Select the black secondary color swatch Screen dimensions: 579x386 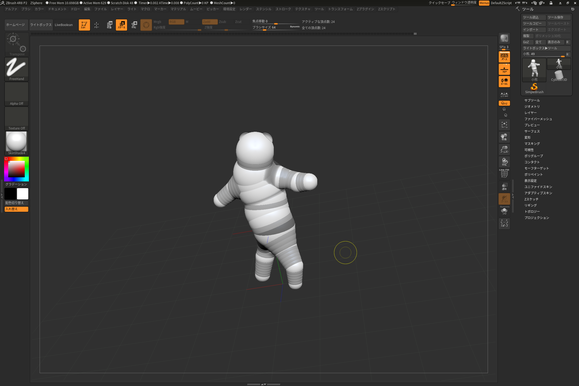coord(10,194)
